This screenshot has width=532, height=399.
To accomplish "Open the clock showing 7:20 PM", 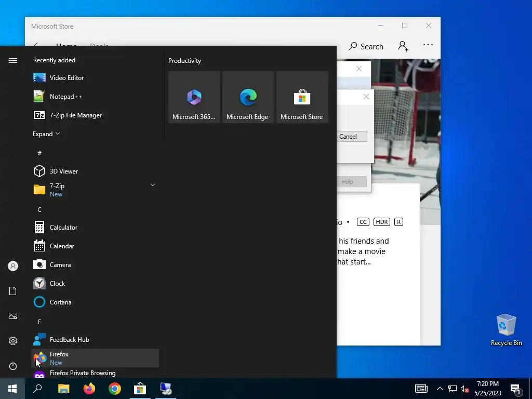I will (x=487, y=389).
